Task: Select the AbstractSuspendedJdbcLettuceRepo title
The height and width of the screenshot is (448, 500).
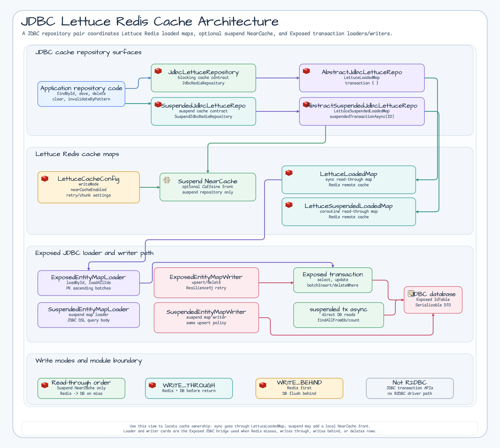Action: click(362, 106)
